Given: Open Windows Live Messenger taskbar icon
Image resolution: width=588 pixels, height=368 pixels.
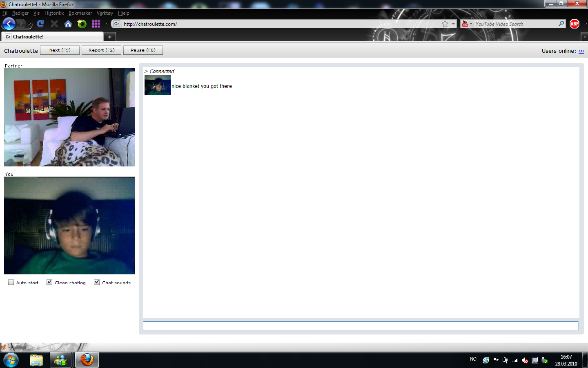Looking at the screenshot, I should tap(61, 360).
